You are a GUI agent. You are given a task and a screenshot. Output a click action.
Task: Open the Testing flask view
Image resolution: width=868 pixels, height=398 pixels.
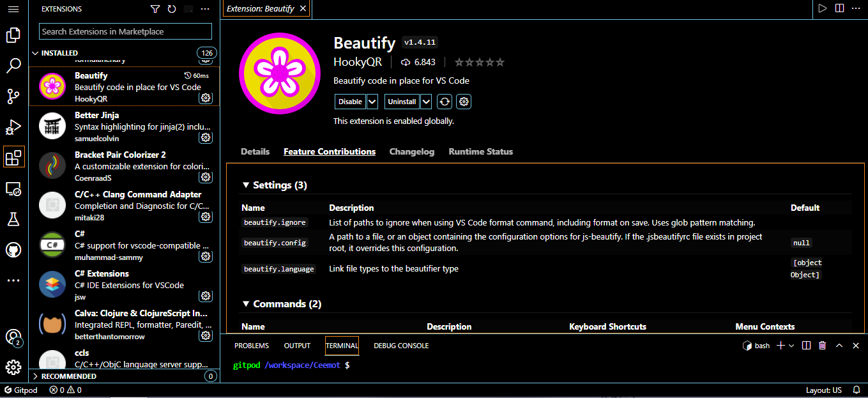(13, 219)
